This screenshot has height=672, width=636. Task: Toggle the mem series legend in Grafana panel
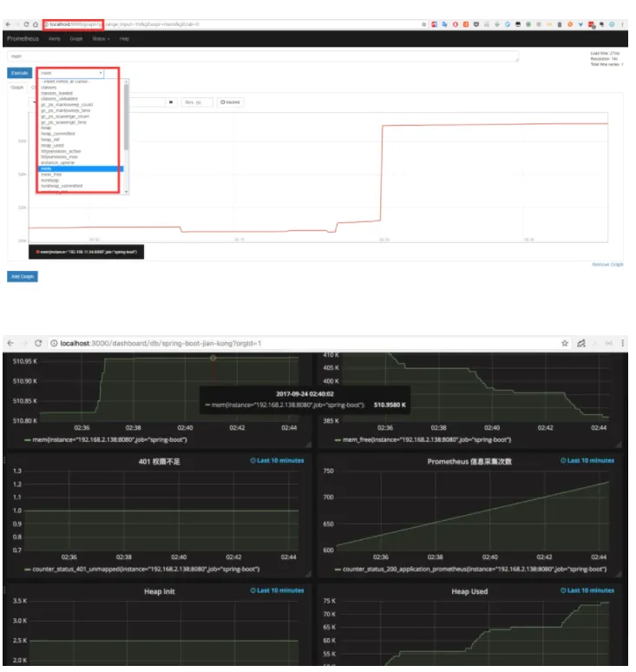(106, 439)
